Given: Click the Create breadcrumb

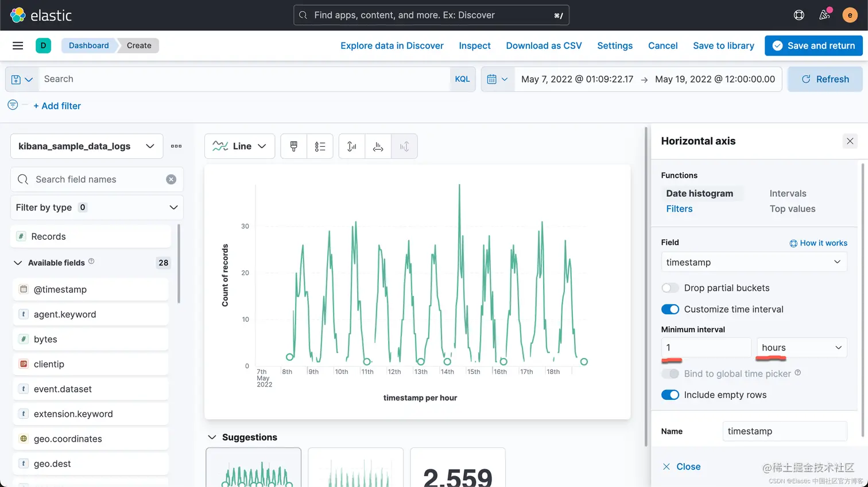Looking at the screenshot, I should tap(139, 45).
